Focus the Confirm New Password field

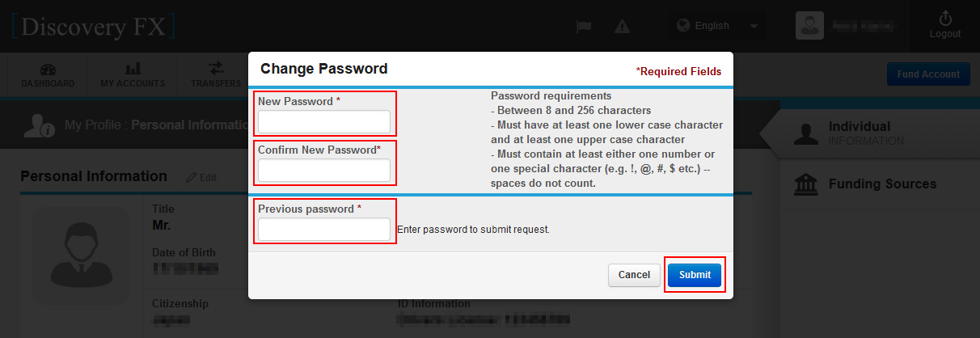coord(324,171)
